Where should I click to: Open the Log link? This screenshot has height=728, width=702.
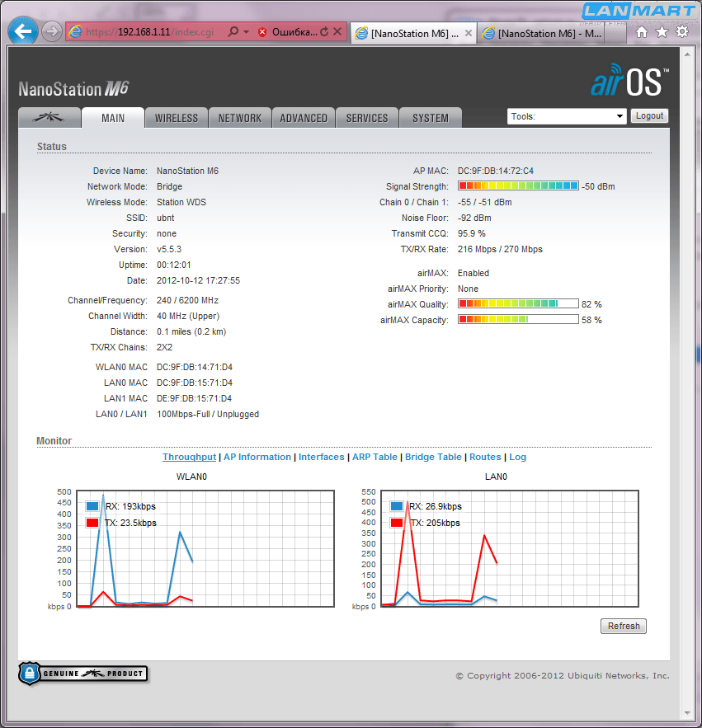coord(517,457)
